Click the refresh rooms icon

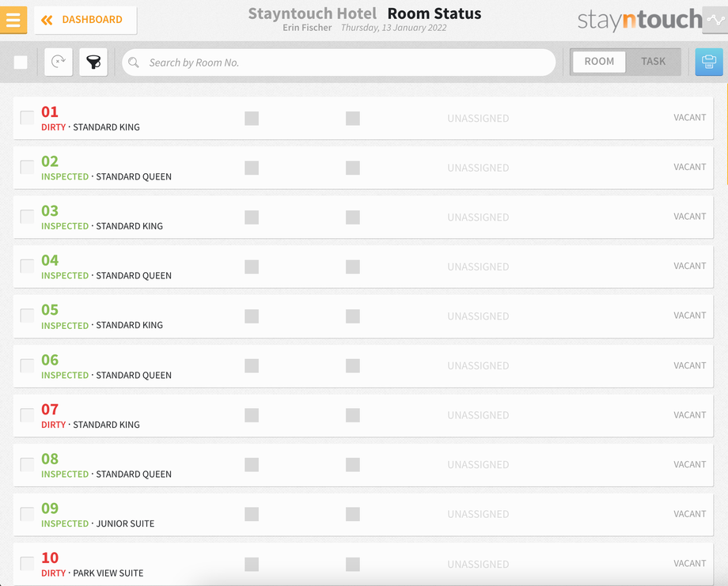click(59, 62)
